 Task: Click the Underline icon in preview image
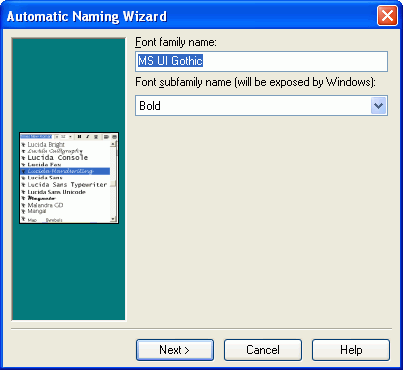(x=96, y=137)
